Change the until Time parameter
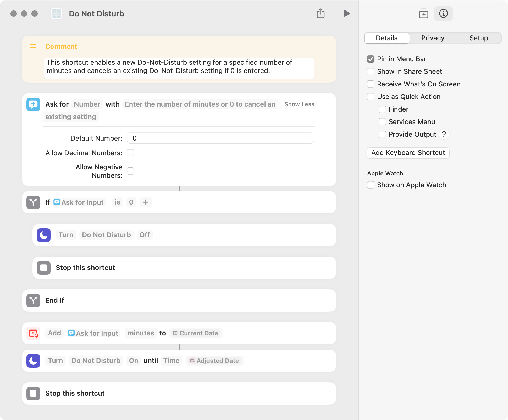 coord(172,361)
